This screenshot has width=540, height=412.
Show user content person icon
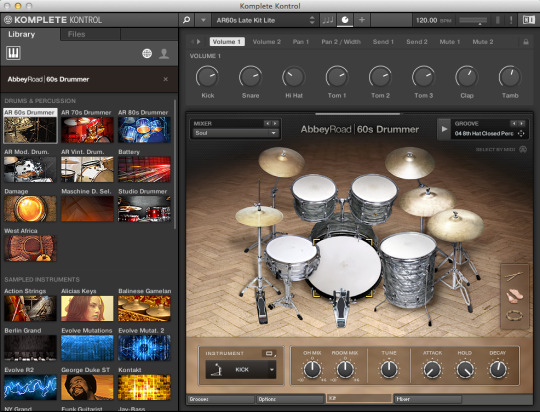[x=164, y=53]
